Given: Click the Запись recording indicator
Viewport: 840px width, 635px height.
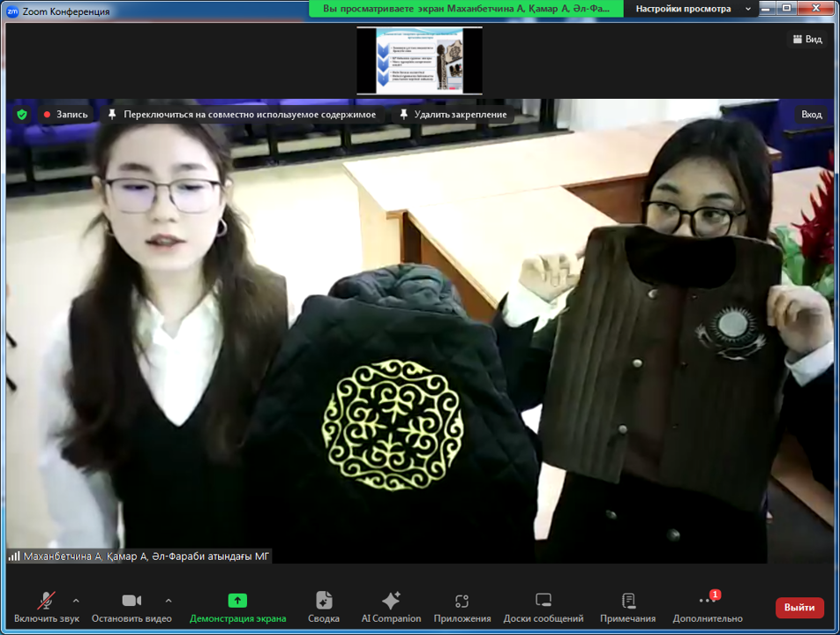Looking at the screenshot, I should click(x=65, y=115).
